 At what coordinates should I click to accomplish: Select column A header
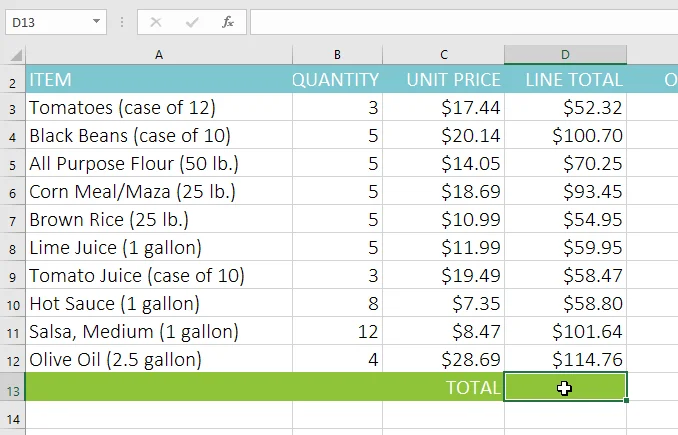[x=159, y=55]
